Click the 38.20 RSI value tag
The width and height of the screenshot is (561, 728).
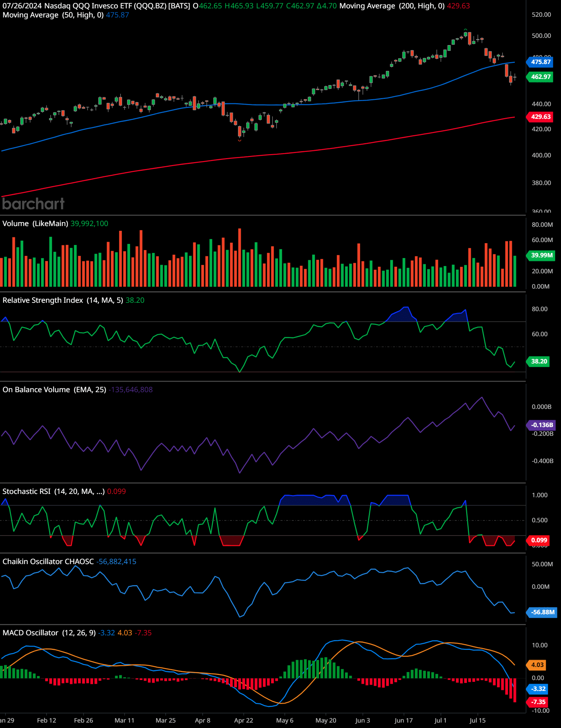[538, 361]
